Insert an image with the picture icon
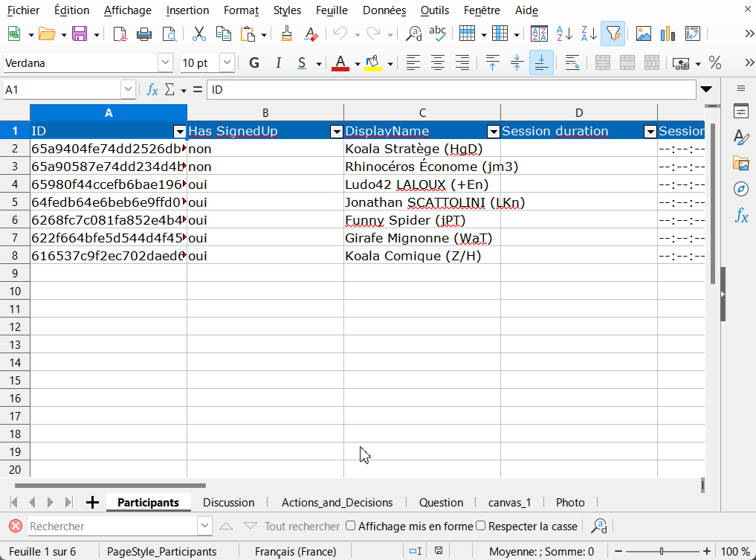This screenshot has height=560, width=756. [644, 33]
